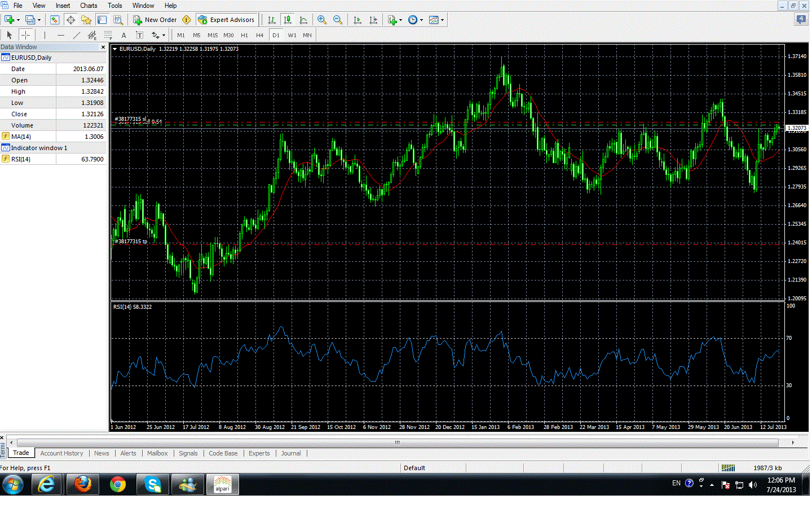Switch to the Account History tab
This screenshot has width=812, height=508.
61,453
